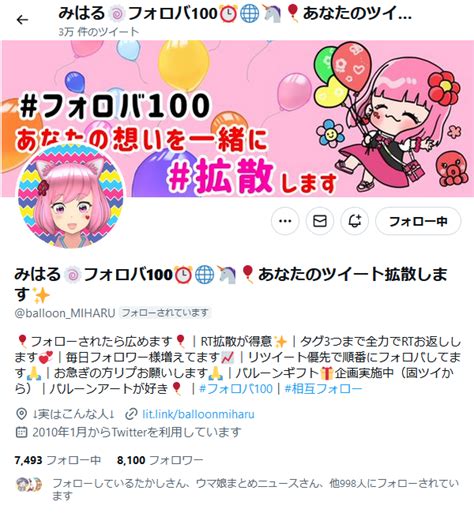Go back using the left arrow icon

pyautogui.click(x=22, y=20)
